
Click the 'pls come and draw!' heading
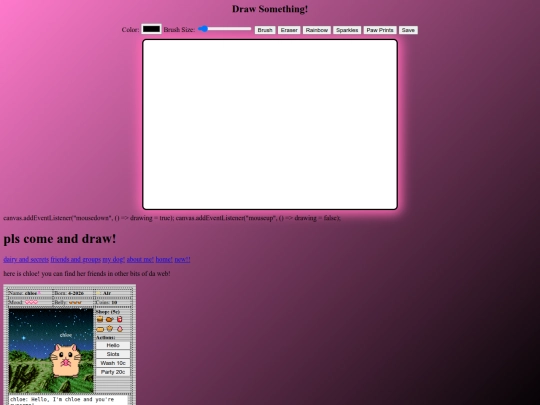tap(60, 239)
